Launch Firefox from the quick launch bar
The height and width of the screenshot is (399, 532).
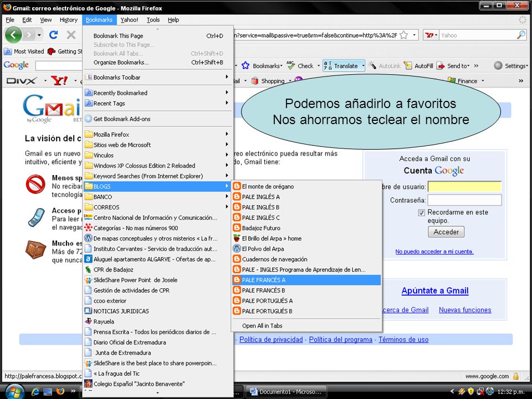coord(60,391)
